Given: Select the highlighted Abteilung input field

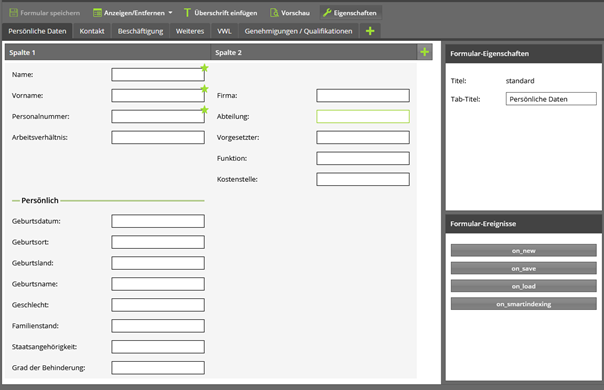Looking at the screenshot, I should (363, 116).
